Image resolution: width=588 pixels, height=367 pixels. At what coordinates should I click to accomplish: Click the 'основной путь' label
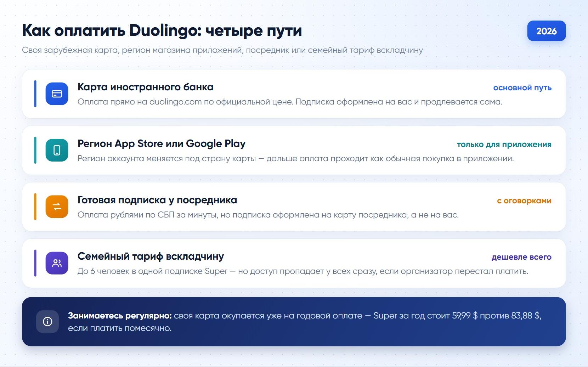tap(522, 88)
